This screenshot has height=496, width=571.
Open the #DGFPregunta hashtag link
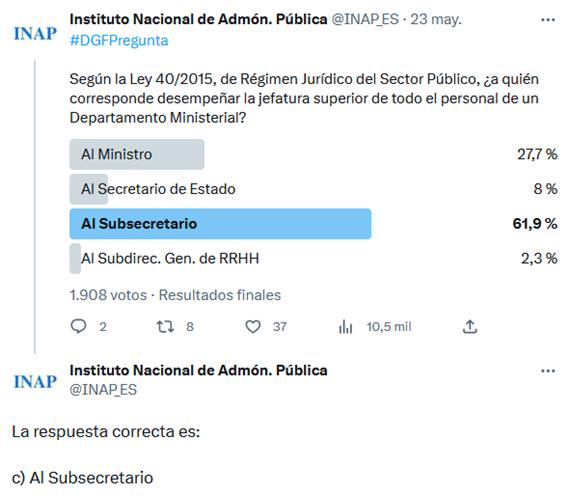[119, 40]
